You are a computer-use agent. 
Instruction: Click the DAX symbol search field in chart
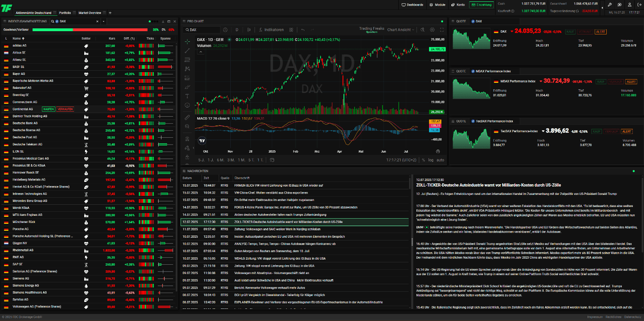pyautogui.click(x=202, y=30)
